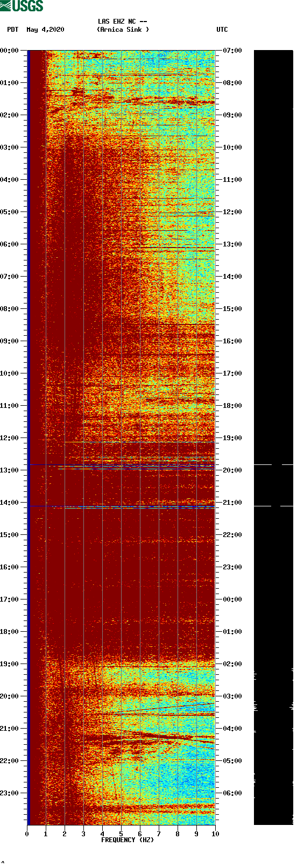
Task: Click the 02:00 label on UTC axis
Action: (232, 664)
